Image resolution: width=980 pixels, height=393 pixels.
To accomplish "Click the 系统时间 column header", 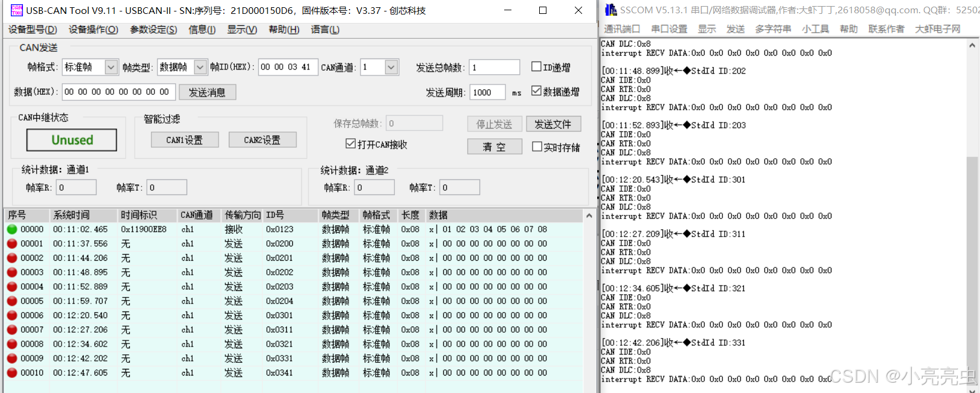I will pyautogui.click(x=83, y=215).
